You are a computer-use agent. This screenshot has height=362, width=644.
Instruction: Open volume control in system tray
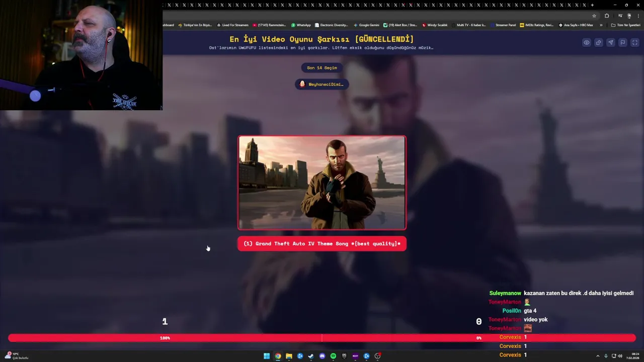(620, 356)
